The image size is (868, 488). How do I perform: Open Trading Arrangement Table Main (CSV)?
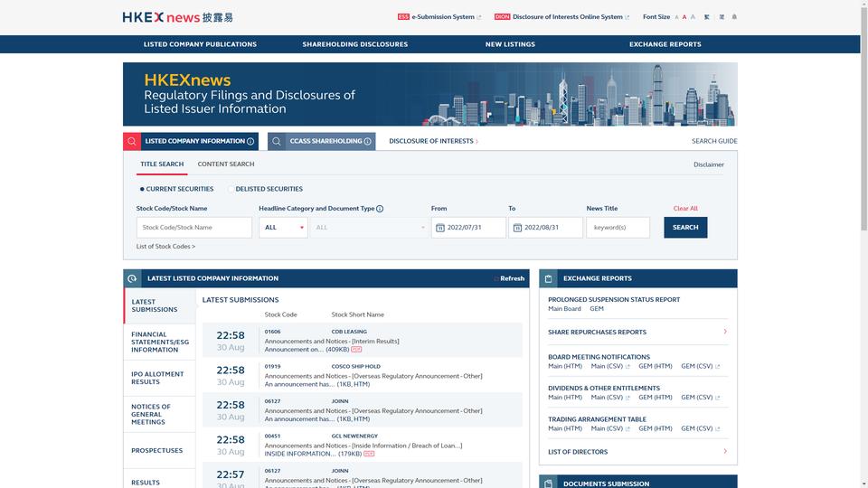[607, 428]
